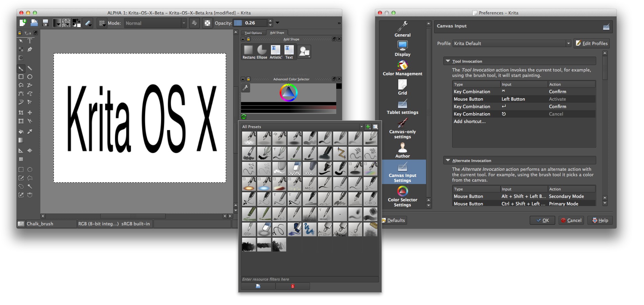Click the hue color wheel
Image resolution: width=644 pixels, height=305 pixels.
(288, 93)
